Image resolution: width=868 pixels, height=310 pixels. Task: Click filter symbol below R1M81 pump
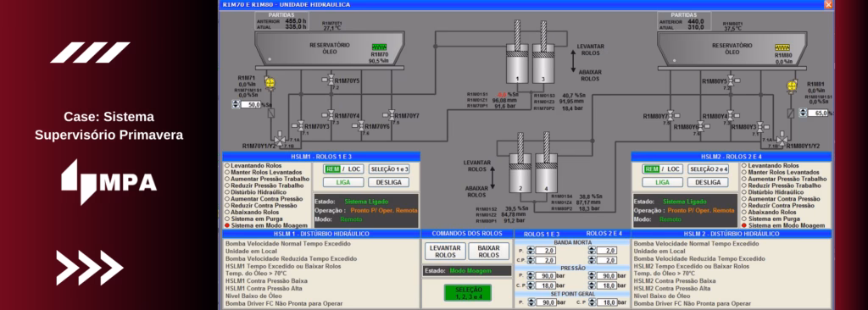[x=791, y=113]
